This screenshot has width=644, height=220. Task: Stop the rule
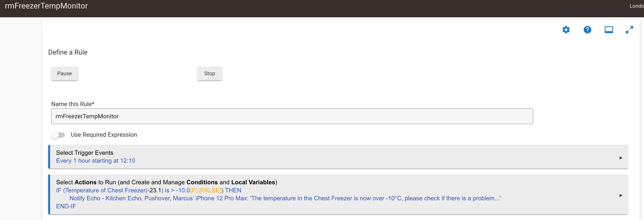(x=210, y=73)
